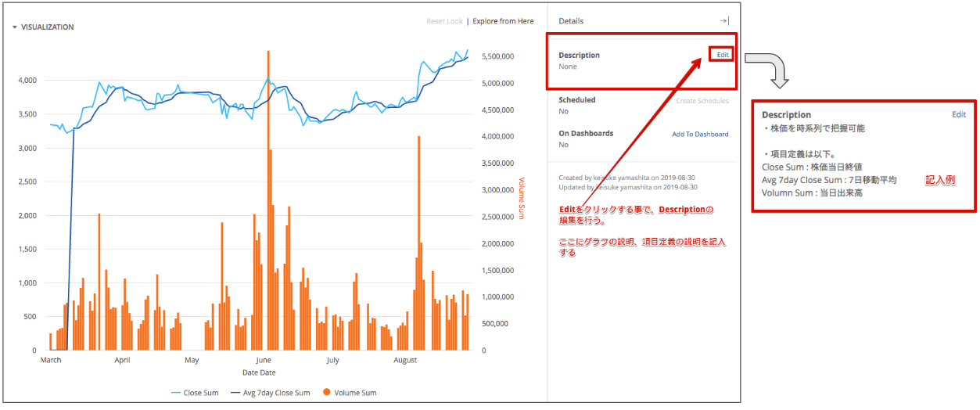Click the tall orange bar in August
980x410 pixels.
(419, 243)
